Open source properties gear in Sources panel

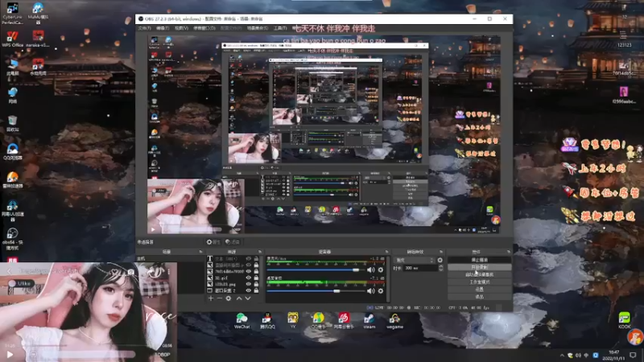point(229,298)
